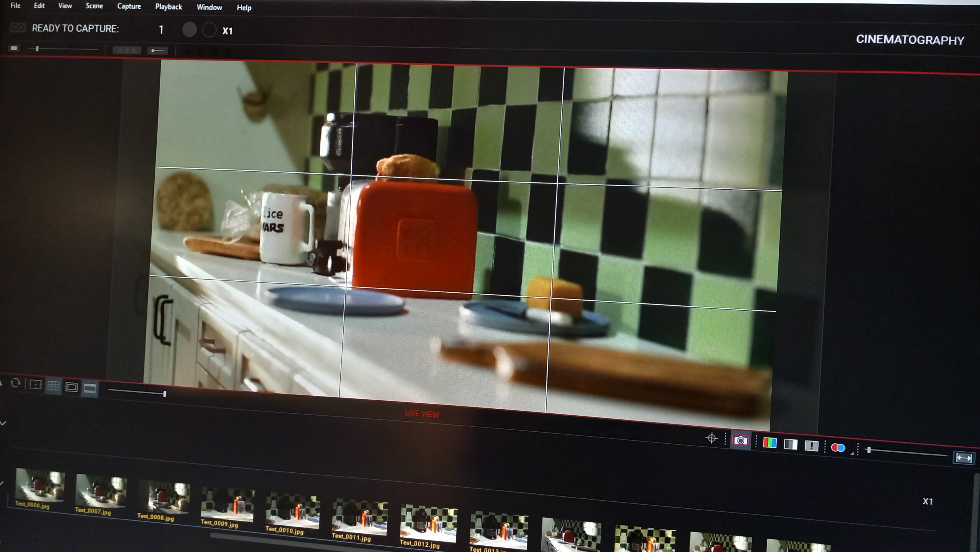The width and height of the screenshot is (980, 552).
Task: Click the broadcast safe frame icon
Action: (72, 387)
